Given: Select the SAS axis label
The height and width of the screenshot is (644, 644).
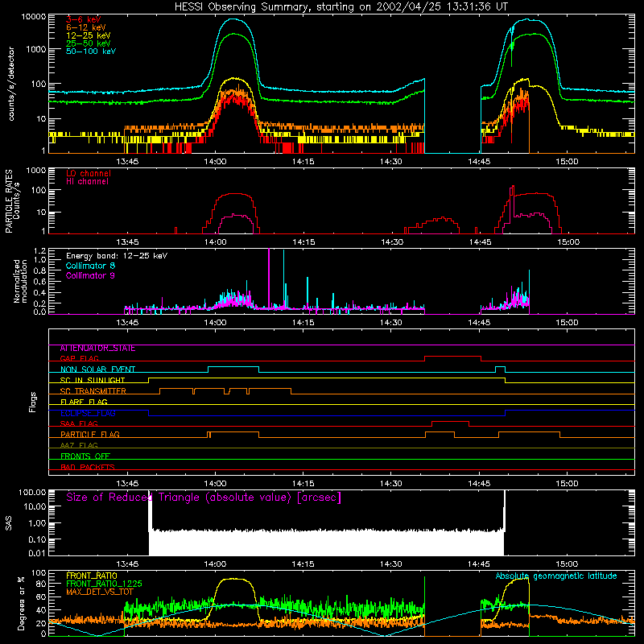Looking at the screenshot, I should point(9,523).
